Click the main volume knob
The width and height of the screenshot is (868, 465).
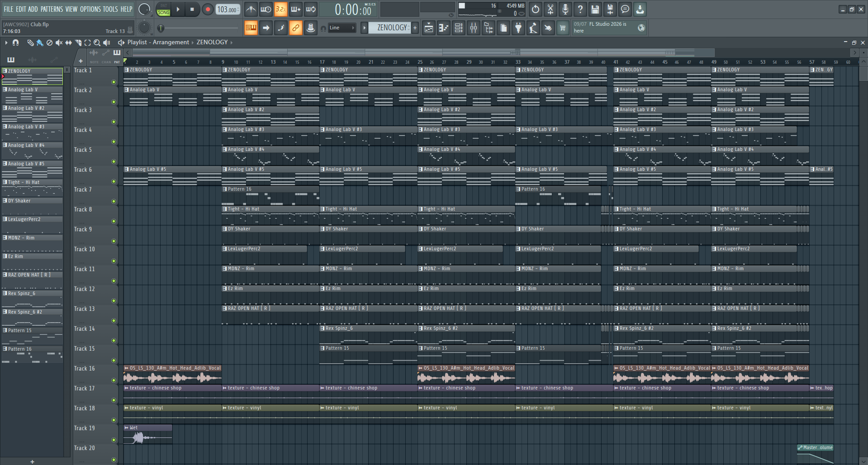point(144,9)
